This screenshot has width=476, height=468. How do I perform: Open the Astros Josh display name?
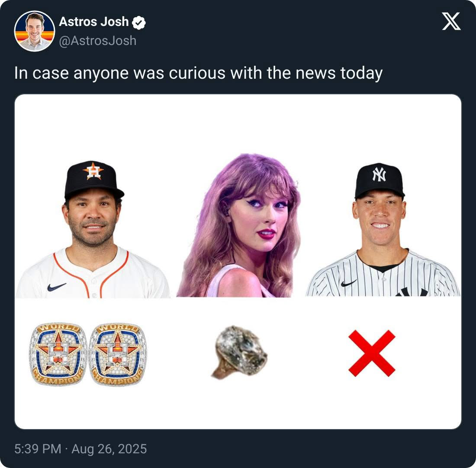(94, 22)
